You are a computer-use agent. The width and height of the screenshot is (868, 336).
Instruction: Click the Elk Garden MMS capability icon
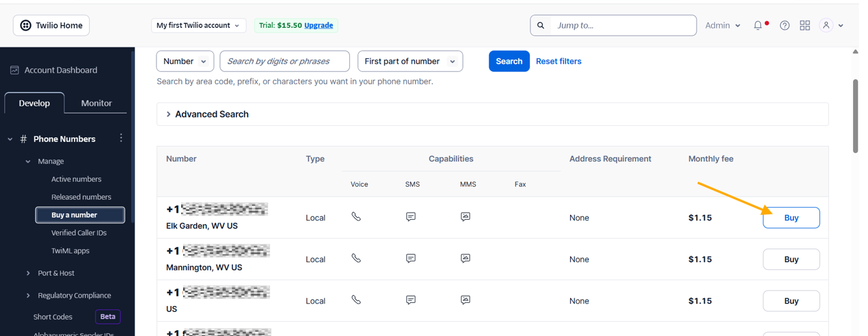click(465, 217)
